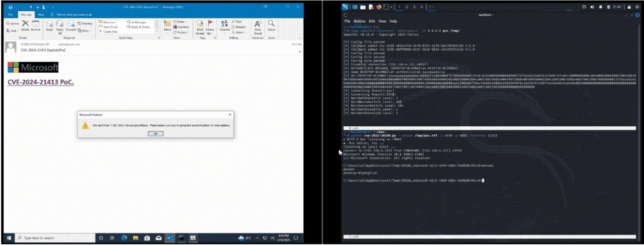Click the Outlook icon in Windows taskbar

(x=169, y=237)
